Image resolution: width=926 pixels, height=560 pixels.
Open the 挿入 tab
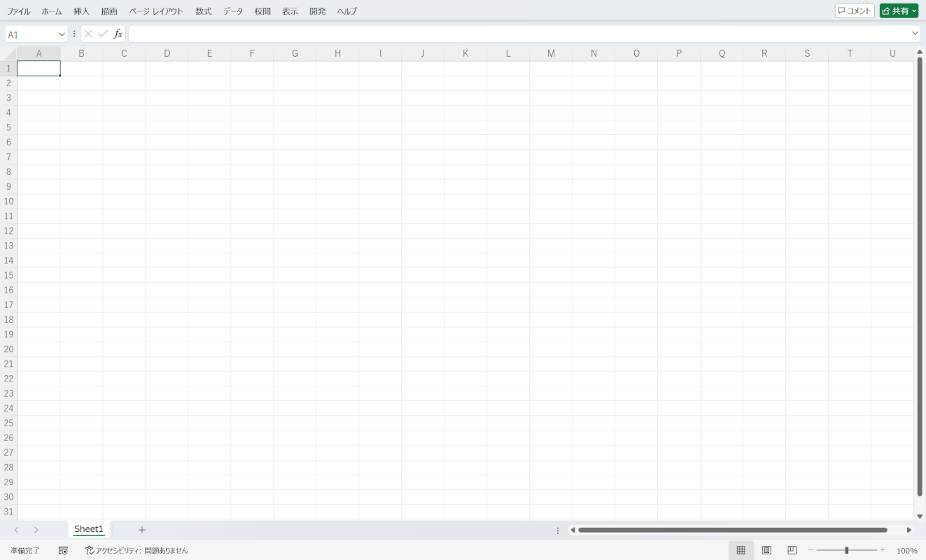pyautogui.click(x=82, y=11)
